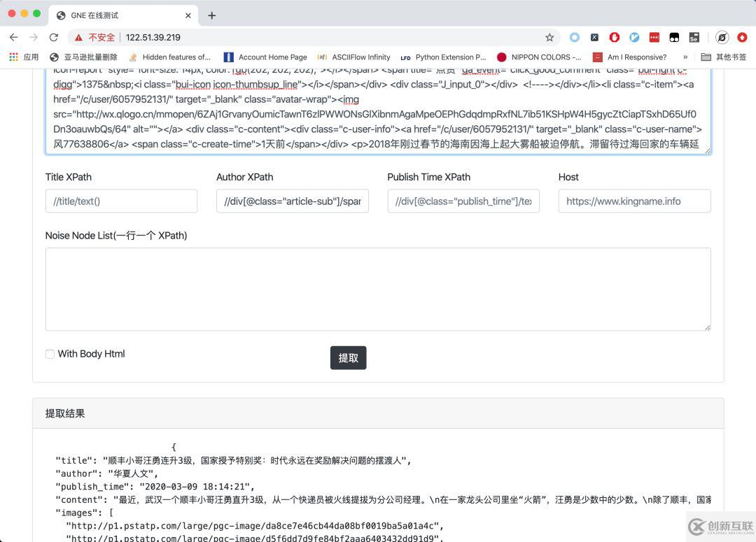Open the circular profile avatar icon
This screenshot has height=542, width=756.
tap(722, 37)
